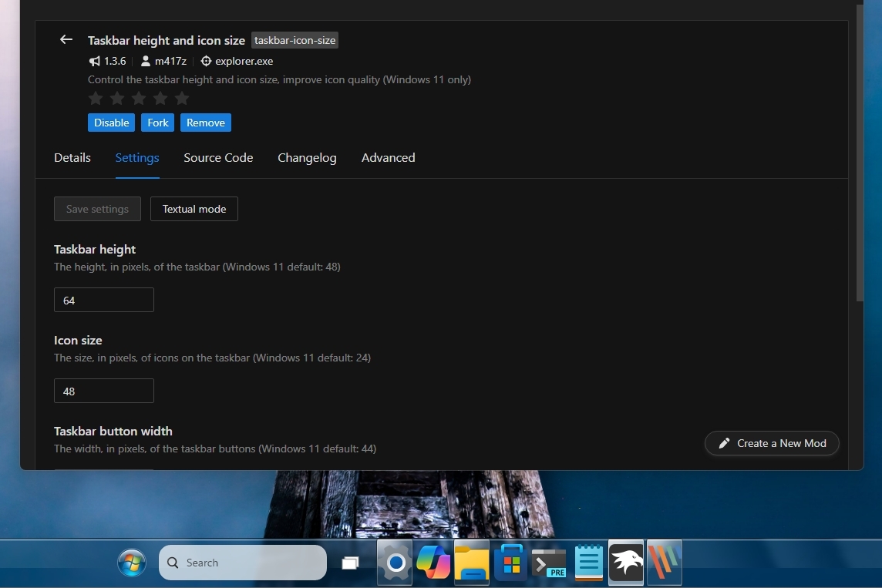This screenshot has width=882, height=588.
Task: Click the Fork button
Action: (157, 123)
